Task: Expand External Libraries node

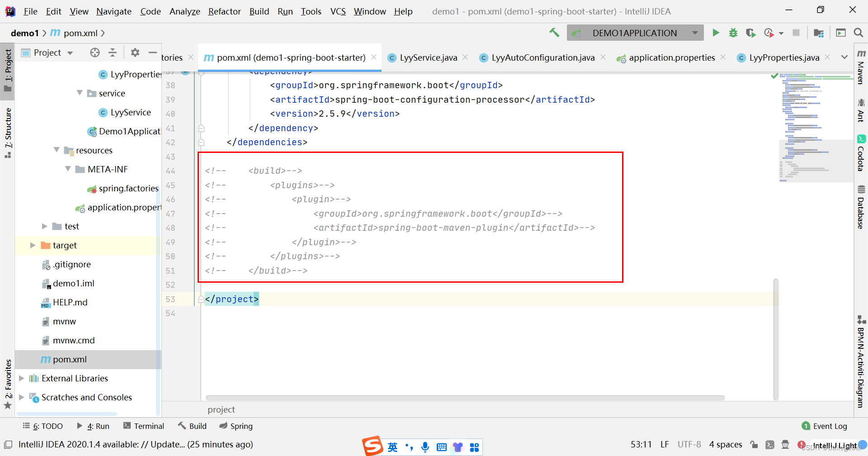Action: tap(21, 378)
